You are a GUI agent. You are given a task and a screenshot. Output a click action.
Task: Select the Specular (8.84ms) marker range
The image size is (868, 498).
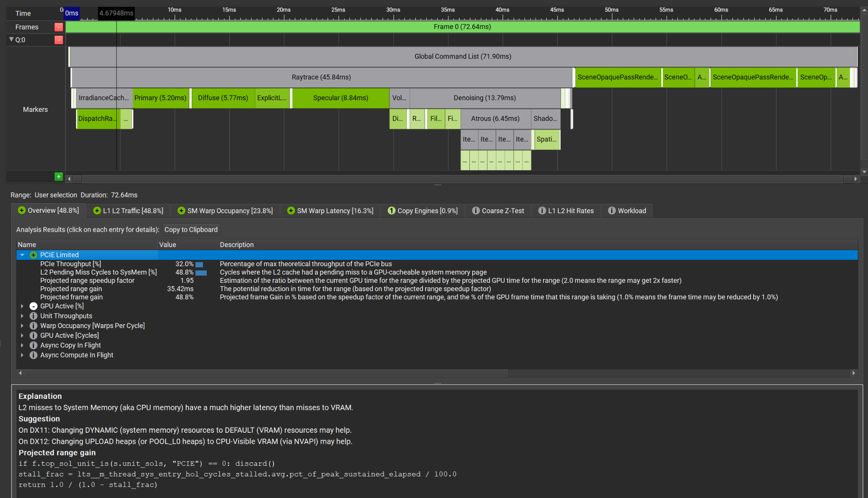pyautogui.click(x=340, y=98)
